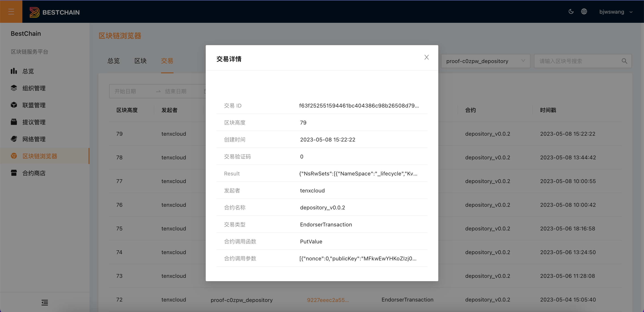This screenshot has width=644, height=312.
Task: Click tenxcloud in row 76
Action: 174,205
